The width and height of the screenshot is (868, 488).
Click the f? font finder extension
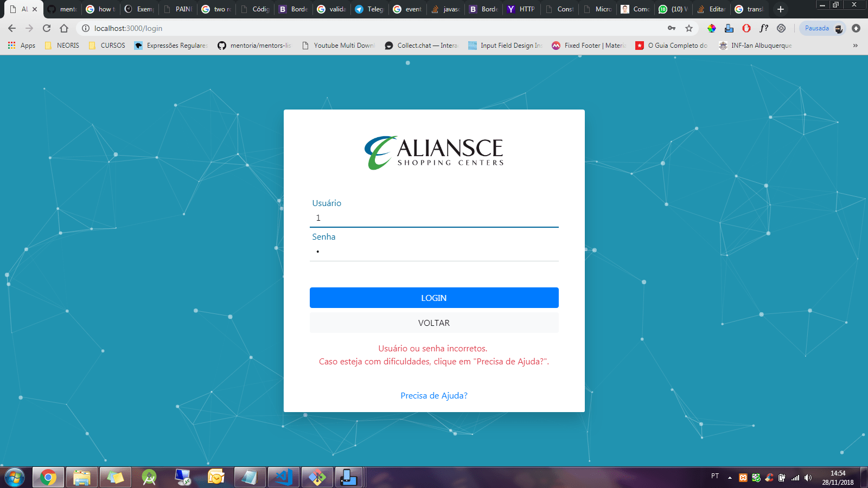[x=764, y=28]
